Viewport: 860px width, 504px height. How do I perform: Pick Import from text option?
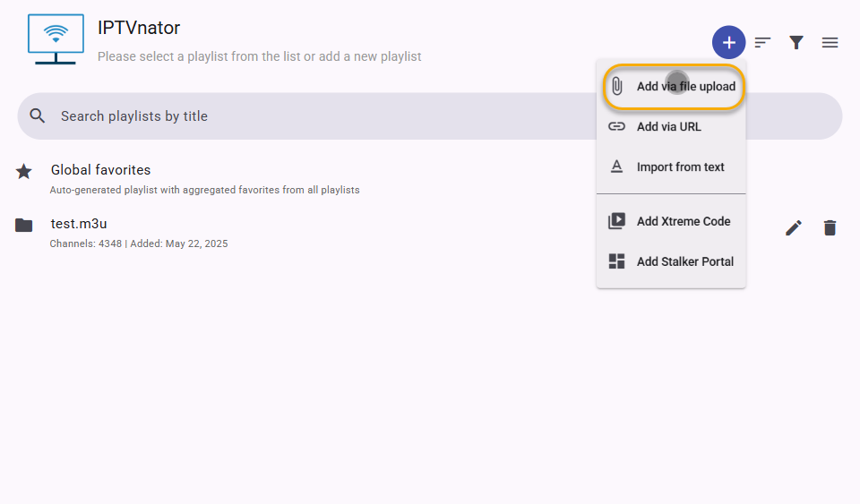(671, 167)
